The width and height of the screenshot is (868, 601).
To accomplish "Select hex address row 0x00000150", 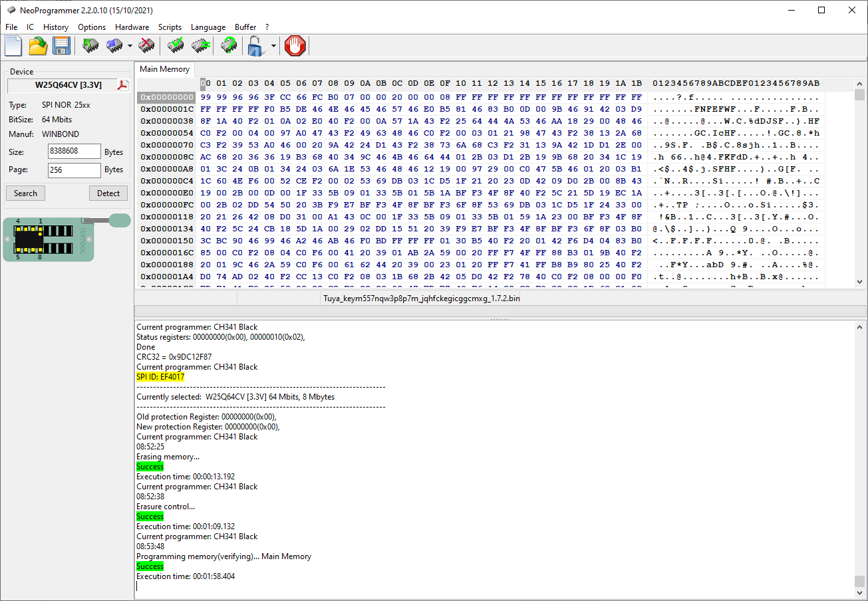I will tap(167, 241).
